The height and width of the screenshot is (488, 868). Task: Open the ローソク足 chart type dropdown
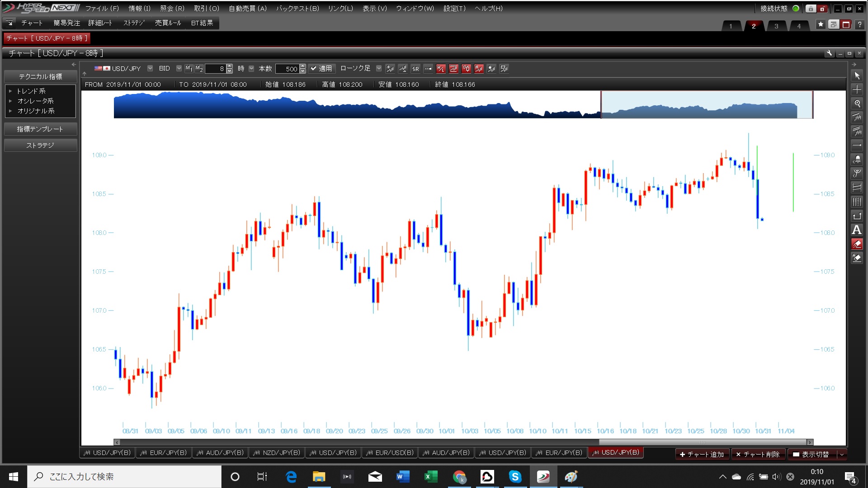point(379,69)
